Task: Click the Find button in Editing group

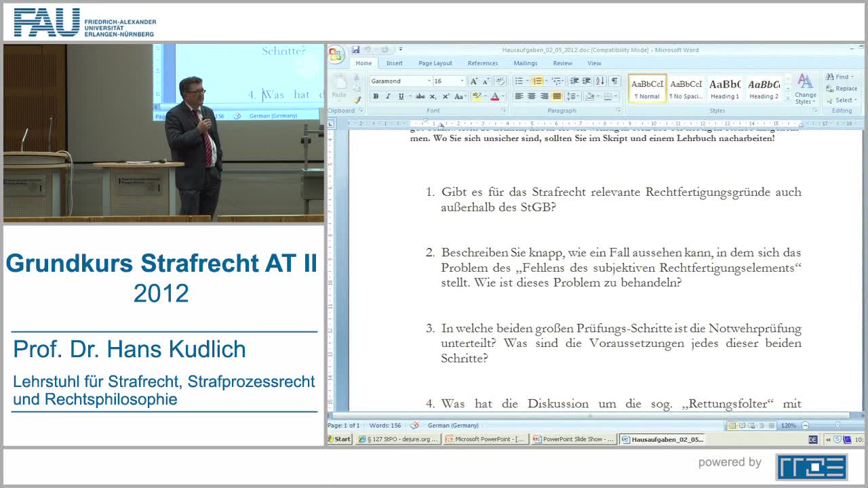Action: pyautogui.click(x=841, y=77)
